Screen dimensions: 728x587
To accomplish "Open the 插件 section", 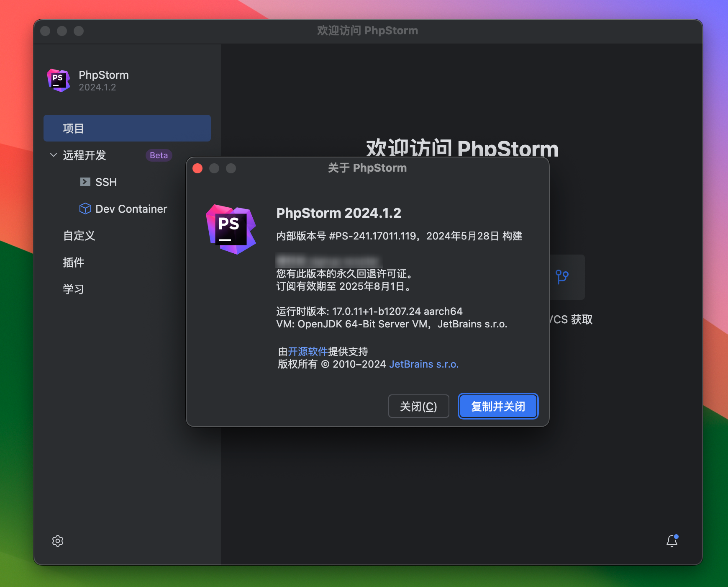I will pyautogui.click(x=74, y=263).
